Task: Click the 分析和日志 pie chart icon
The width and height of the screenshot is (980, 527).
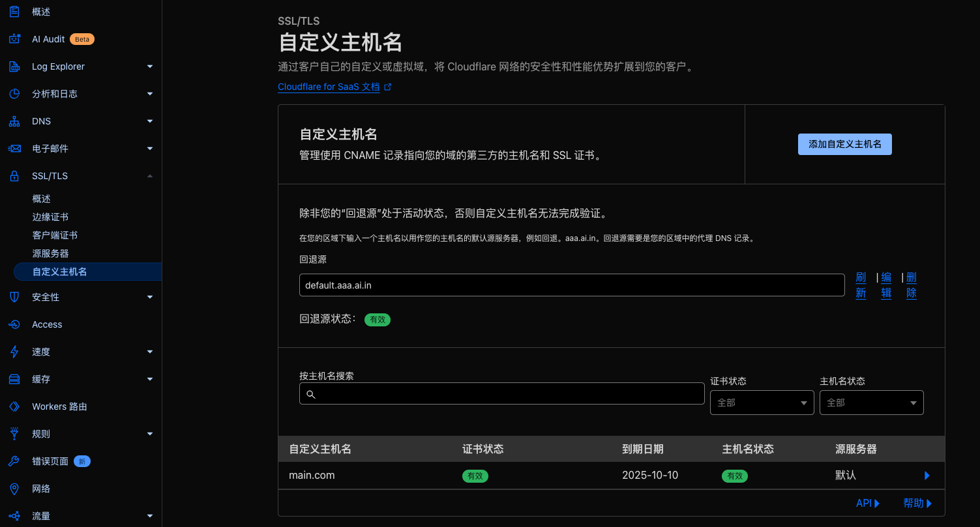Action: tap(14, 94)
